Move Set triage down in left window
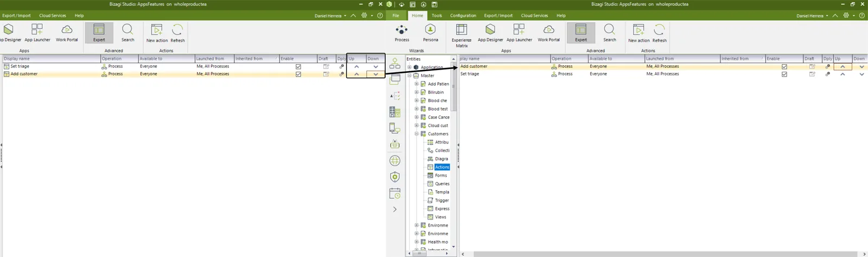The width and height of the screenshot is (868, 257). (375, 66)
